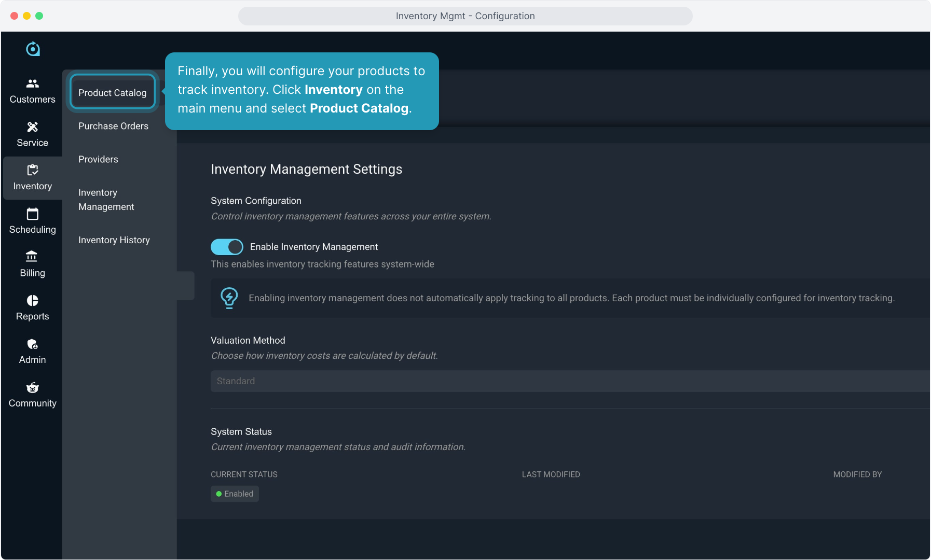Image resolution: width=931 pixels, height=560 pixels.
Task: Click the Enabled status badge
Action: point(235,494)
